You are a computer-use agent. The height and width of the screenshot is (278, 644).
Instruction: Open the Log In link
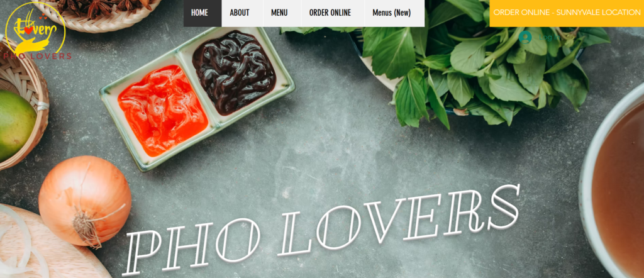pyautogui.click(x=548, y=37)
